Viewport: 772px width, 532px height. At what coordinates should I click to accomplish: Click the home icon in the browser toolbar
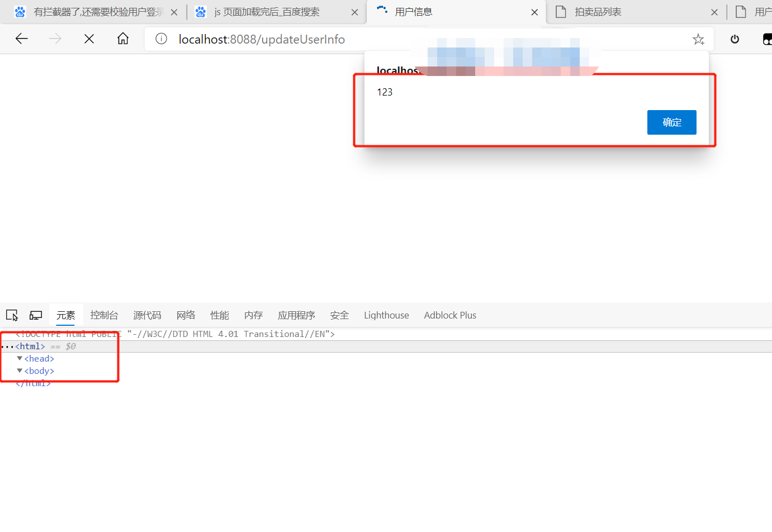click(122, 39)
